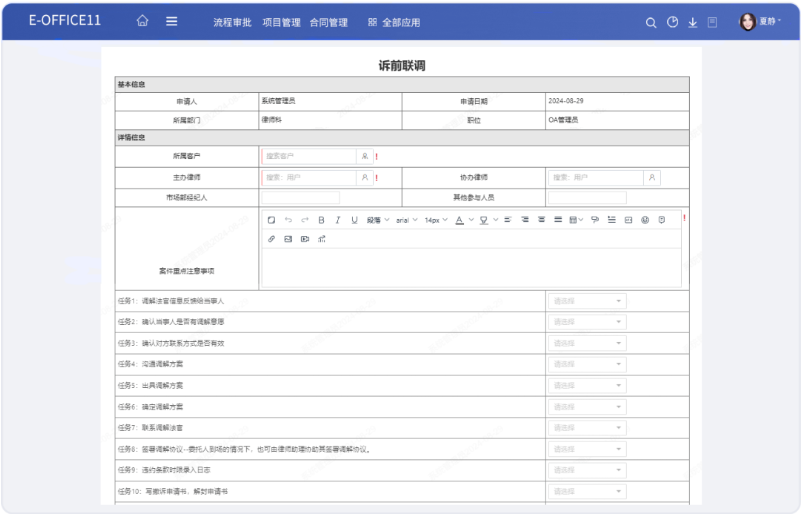The image size is (806, 519).
Task: Click the user picker icon for 主办律师
Action: (365, 177)
